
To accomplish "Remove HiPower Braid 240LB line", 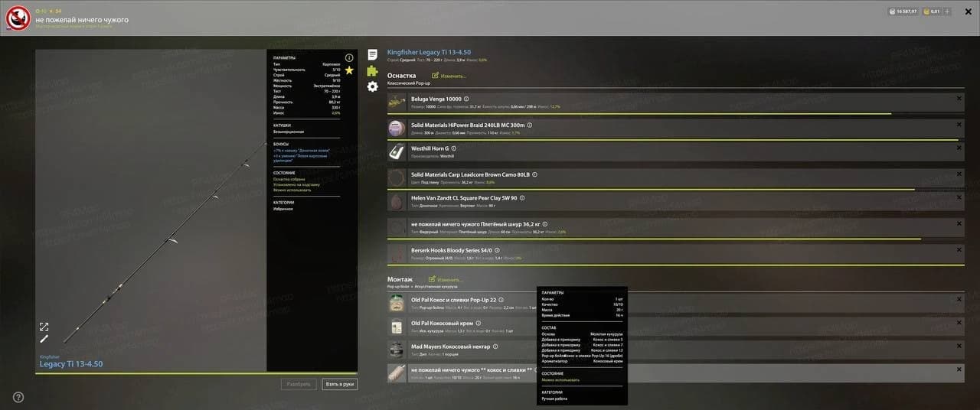I will 959,124.
